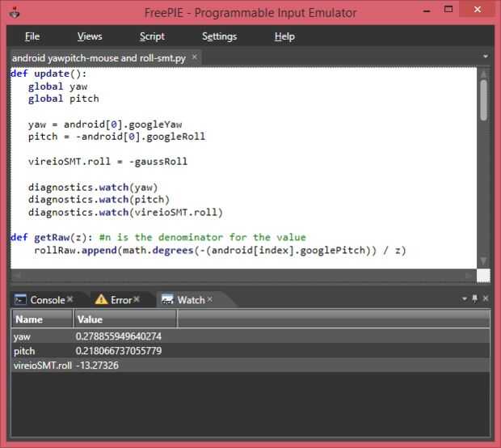Click the 'global pitch' code line
This screenshot has width=501, height=448.
(x=63, y=99)
